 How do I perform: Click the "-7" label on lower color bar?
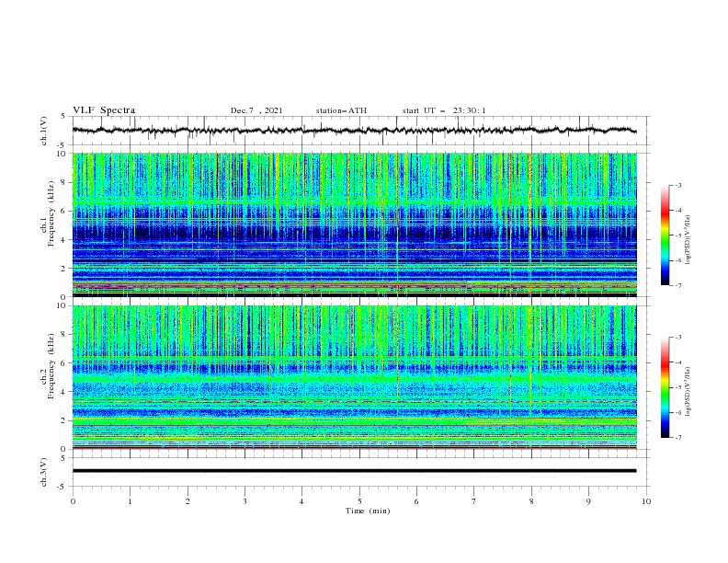click(678, 437)
